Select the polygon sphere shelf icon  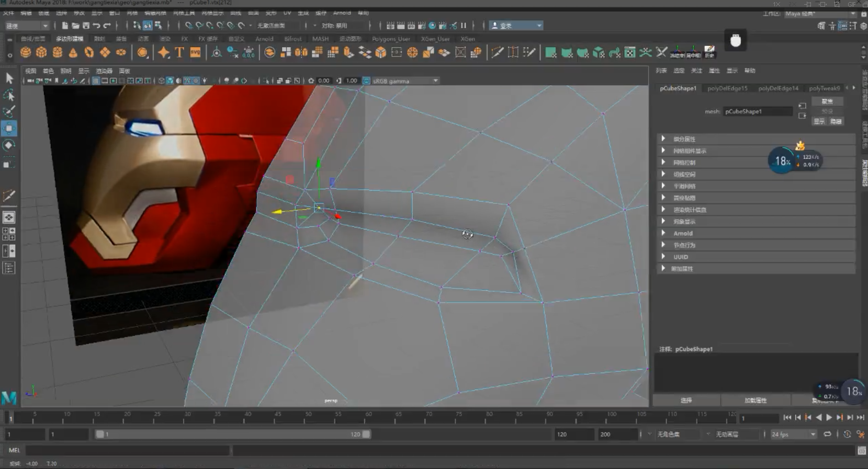(26, 52)
